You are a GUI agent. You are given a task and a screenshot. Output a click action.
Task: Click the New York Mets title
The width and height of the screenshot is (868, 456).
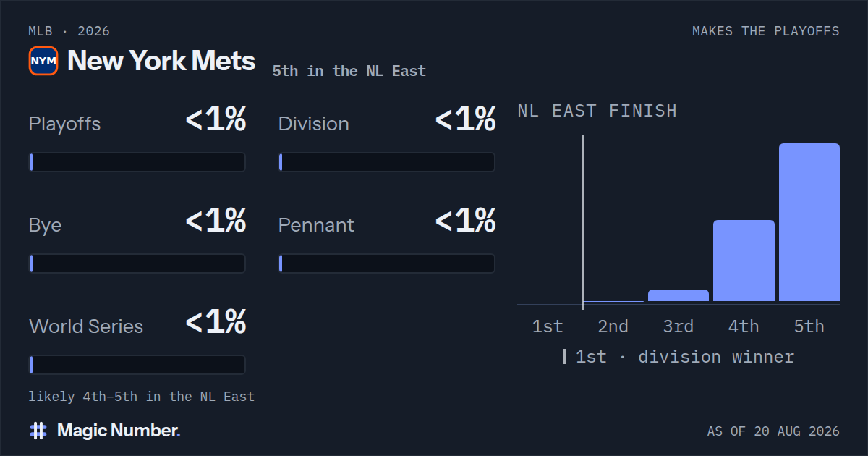tap(161, 61)
